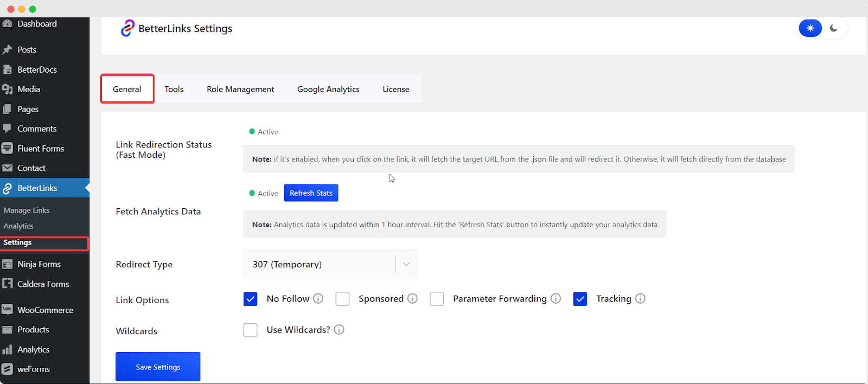The width and height of the screenshot is (868, 384).
Task: Expand Redirect Type using chevron arrow
Action: (406, 264)
